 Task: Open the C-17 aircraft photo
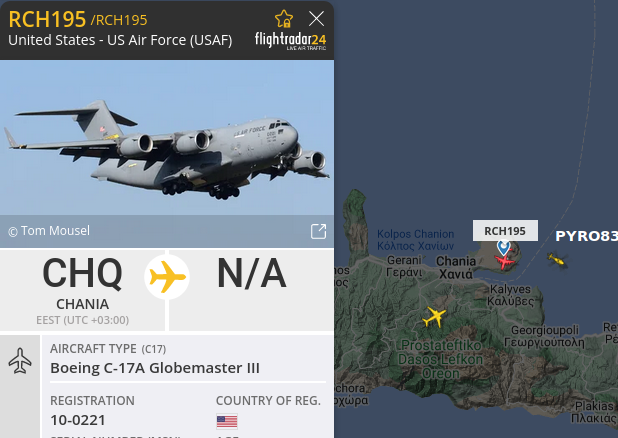point(167,138)
